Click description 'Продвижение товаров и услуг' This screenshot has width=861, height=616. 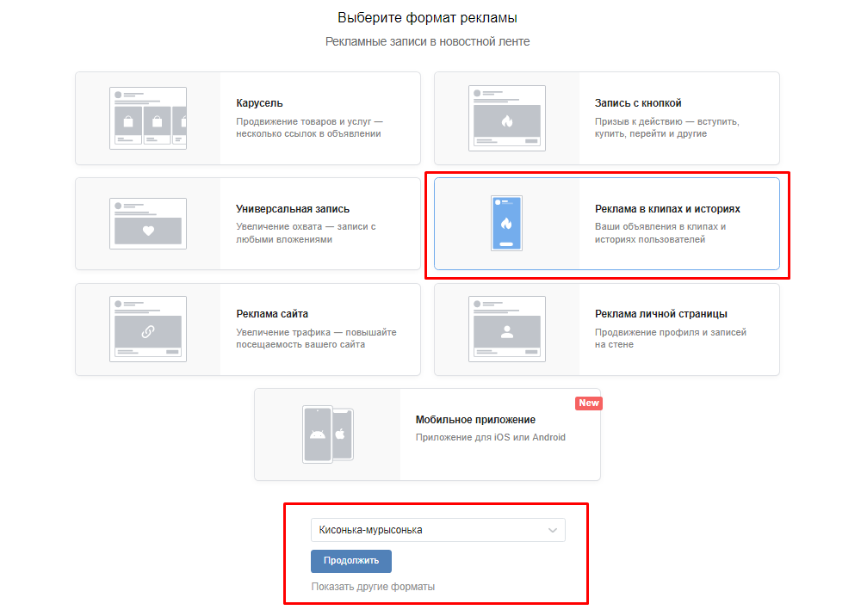304,121
